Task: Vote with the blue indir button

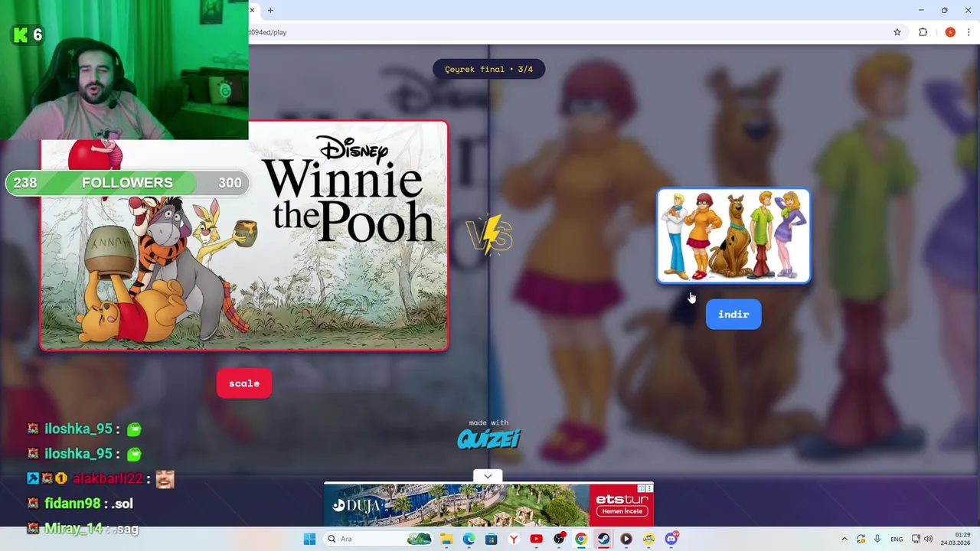Action: (733, 315)
